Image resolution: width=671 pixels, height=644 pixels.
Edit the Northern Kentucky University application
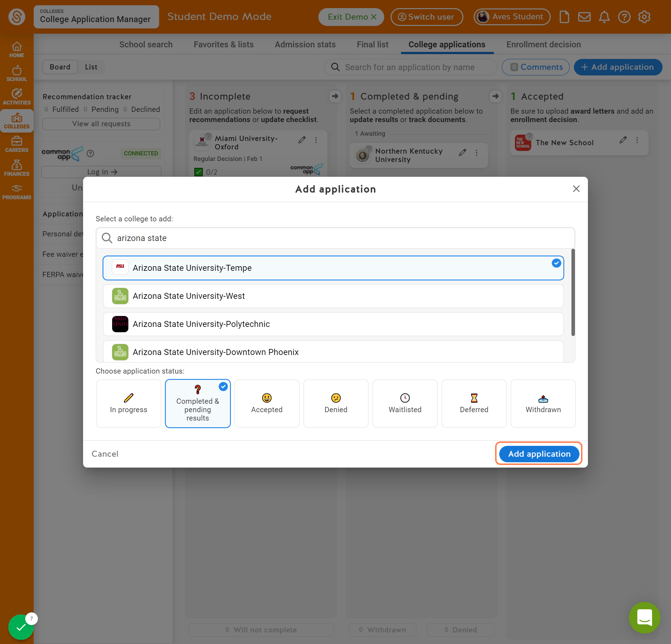[462, 152]
